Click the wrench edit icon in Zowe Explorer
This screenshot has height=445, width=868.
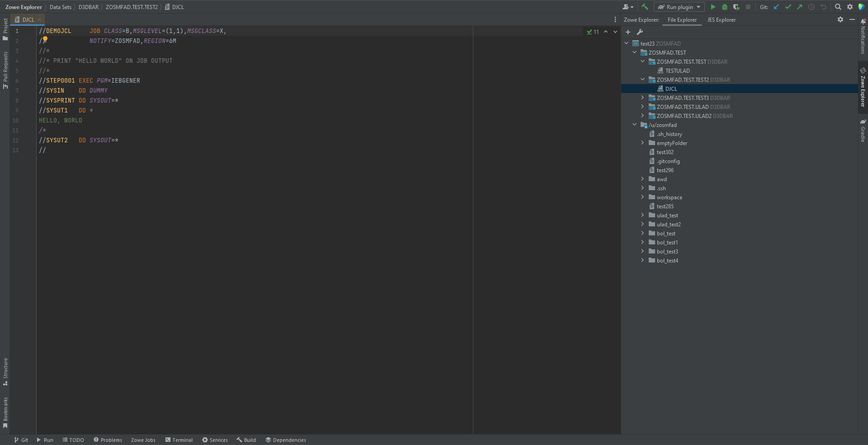point(640,32)
